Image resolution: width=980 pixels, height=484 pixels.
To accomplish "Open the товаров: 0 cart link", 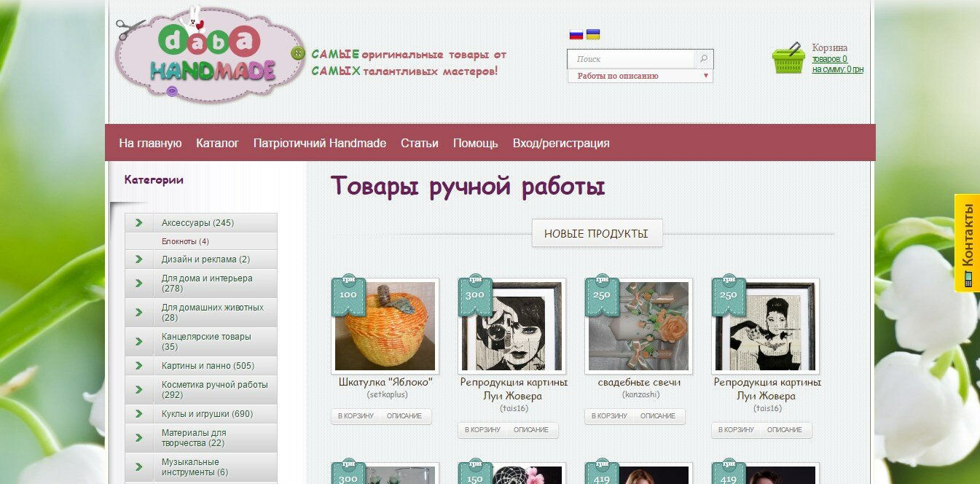I will click(x=829, y=59).
